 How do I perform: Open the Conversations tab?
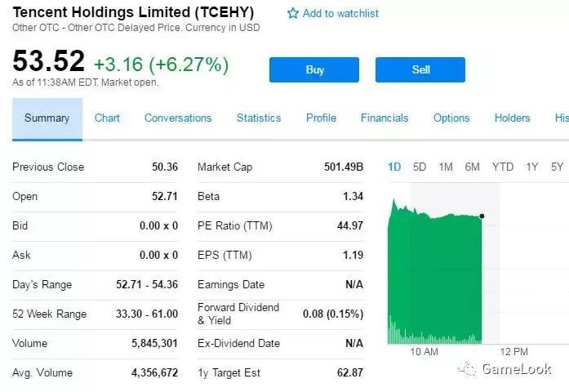tap(178, 118)
